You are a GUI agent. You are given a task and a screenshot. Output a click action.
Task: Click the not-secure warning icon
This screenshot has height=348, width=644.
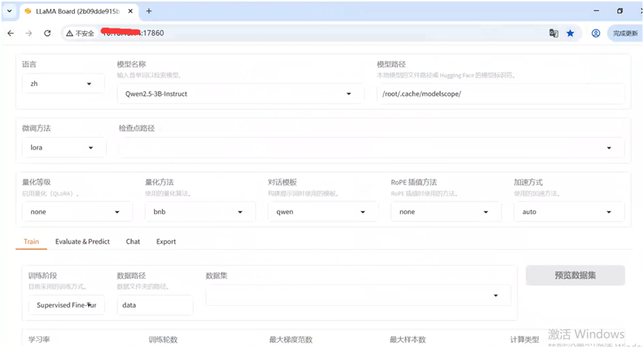point(70,33)
